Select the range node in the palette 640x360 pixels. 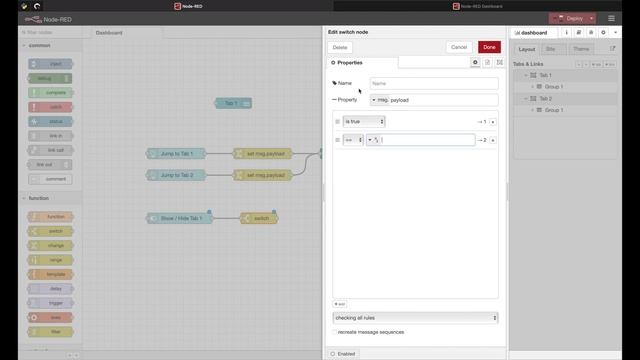(x=50, y=260)
